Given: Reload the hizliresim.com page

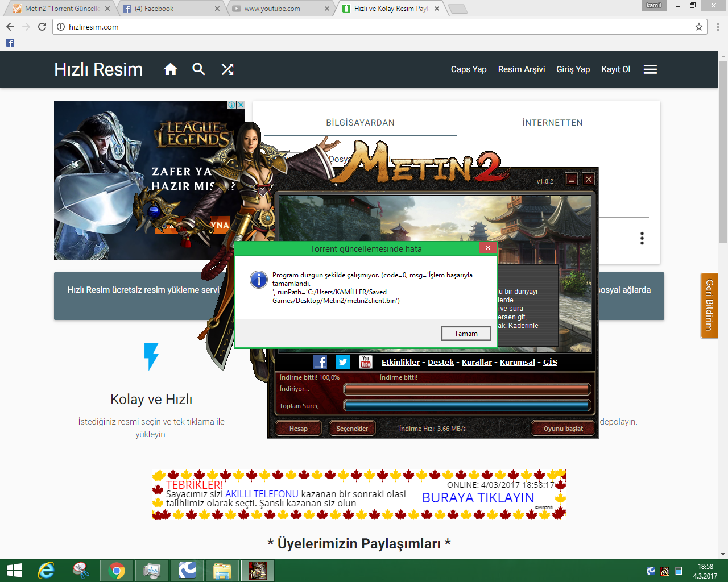Looking at the screenshot, I should (x=42, y=27).
